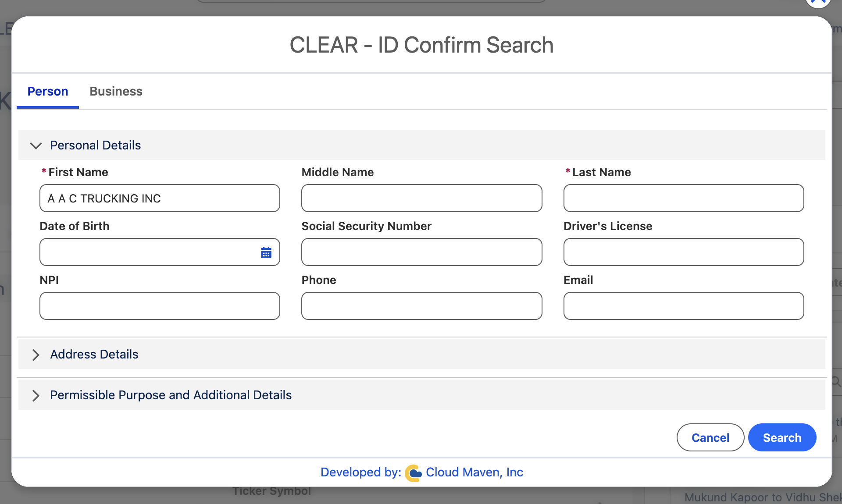Cancel the ID Confirm search
The image size is (842, 504).
[710, 437]
